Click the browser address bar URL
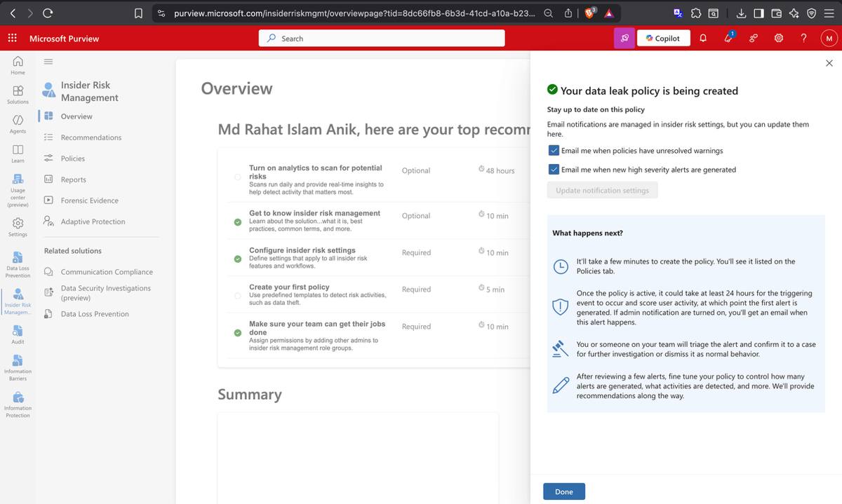The height and width of the screenshot is (504, 842). tap(354, 13)
